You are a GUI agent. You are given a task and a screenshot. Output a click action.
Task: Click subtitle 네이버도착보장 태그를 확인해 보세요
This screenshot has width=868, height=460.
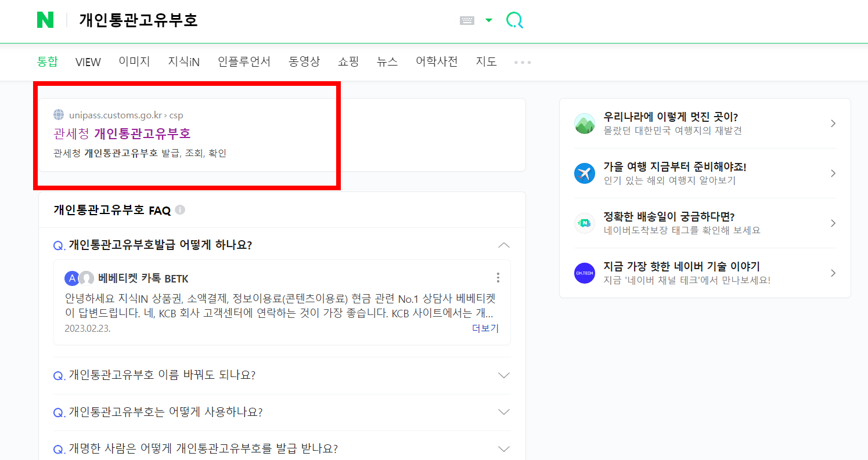click(682, 230)
